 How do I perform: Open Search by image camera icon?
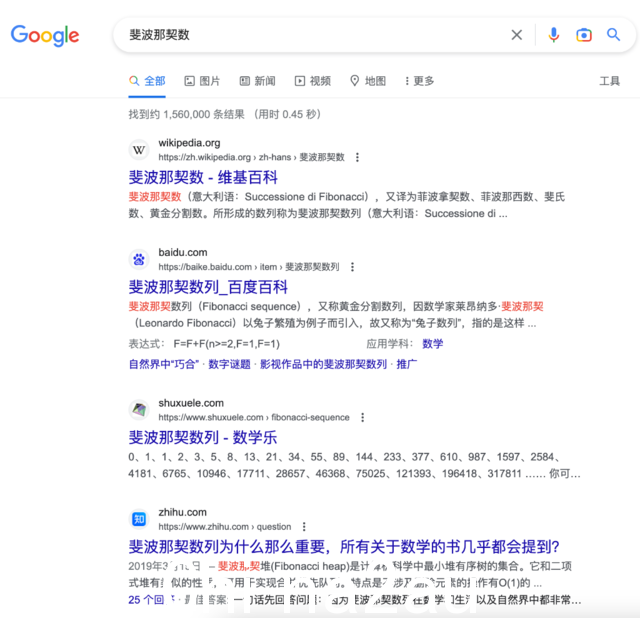point(584,35)
